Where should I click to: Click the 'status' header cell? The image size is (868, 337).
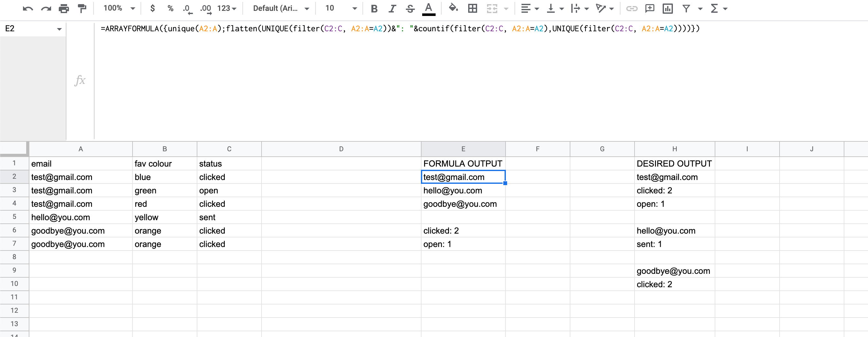229,164
